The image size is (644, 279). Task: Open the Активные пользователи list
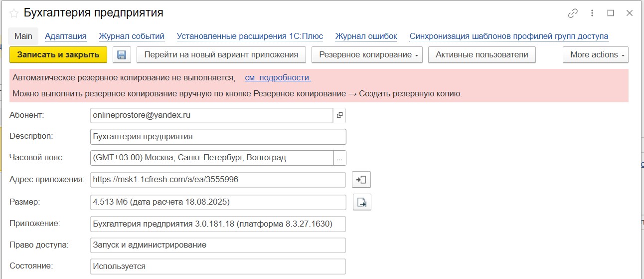click(482, 55)
